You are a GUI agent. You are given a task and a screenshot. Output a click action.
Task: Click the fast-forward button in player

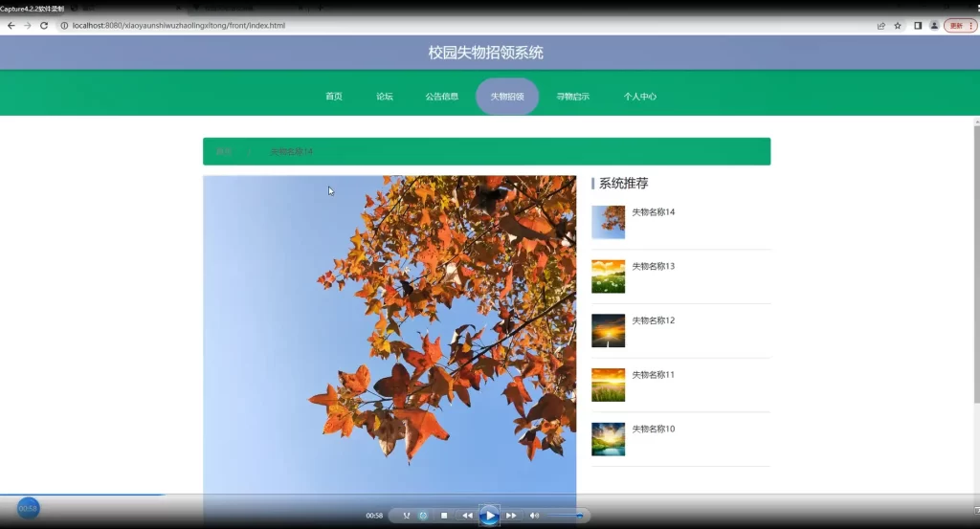(x=511, y=516)
